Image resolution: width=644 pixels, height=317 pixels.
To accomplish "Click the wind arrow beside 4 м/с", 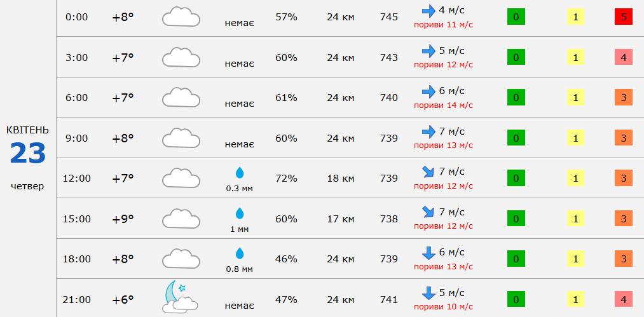I will point(428,11).
